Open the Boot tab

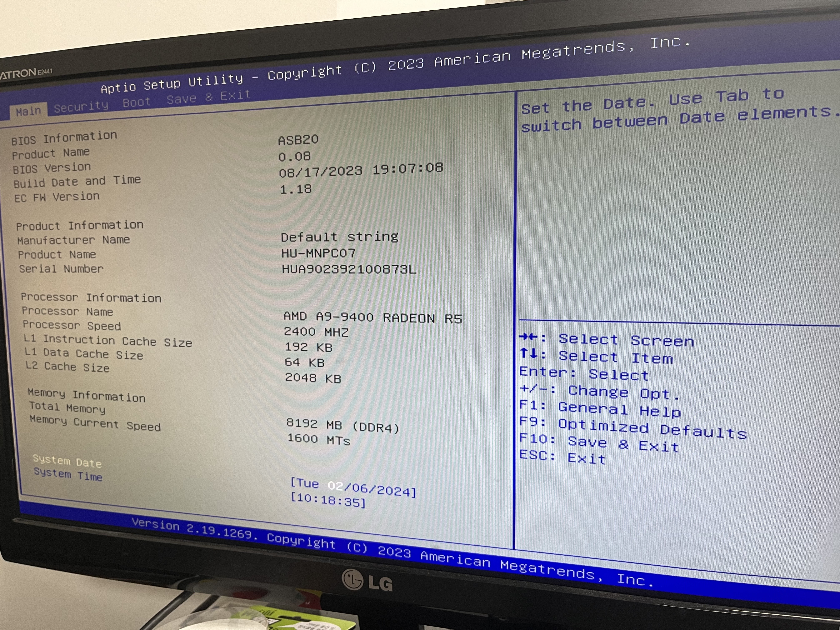[137, 102]
